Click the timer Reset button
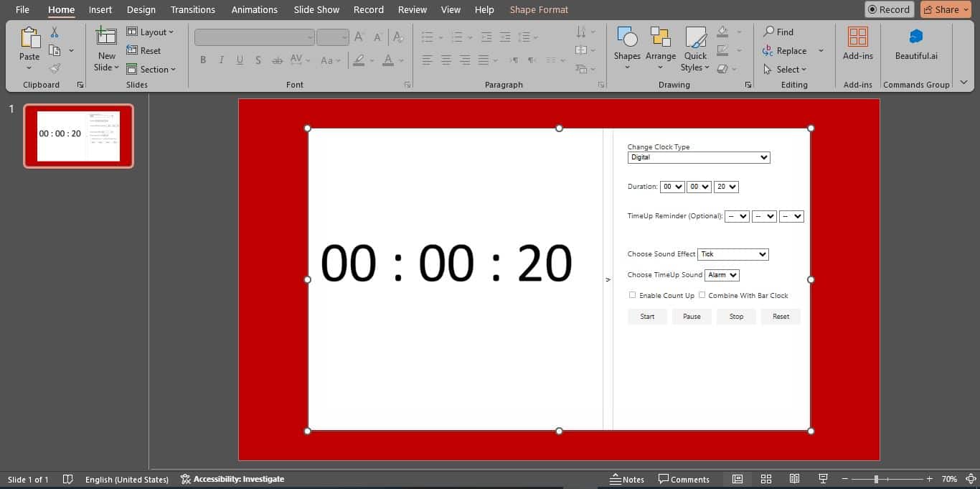The image size is (980, 489). pos(781,317)
